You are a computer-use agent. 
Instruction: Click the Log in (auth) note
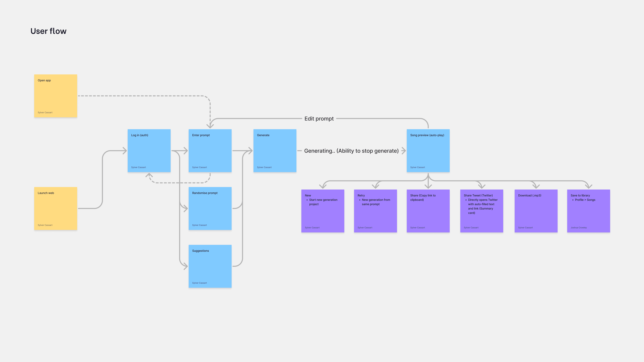coord(149,151)
